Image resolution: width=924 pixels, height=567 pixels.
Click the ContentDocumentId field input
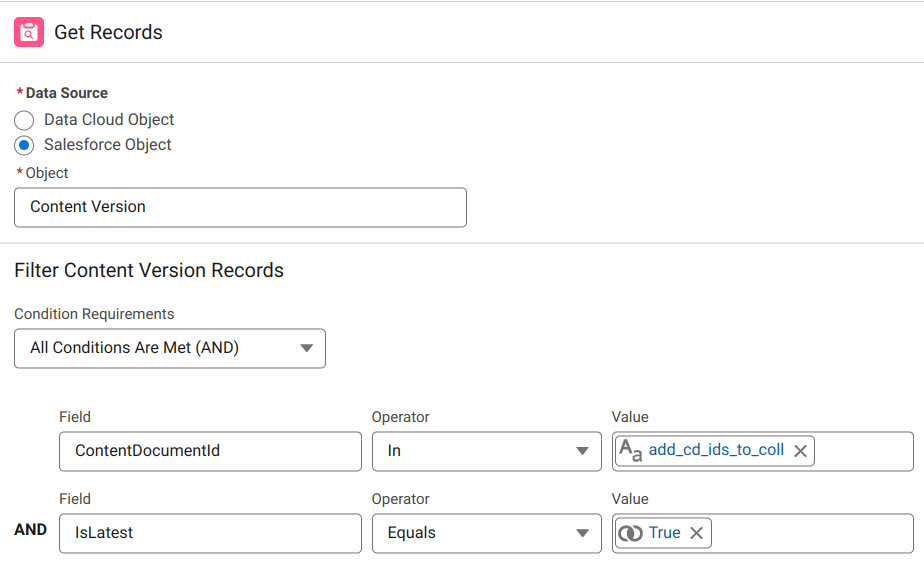click(x=210, y=451)
